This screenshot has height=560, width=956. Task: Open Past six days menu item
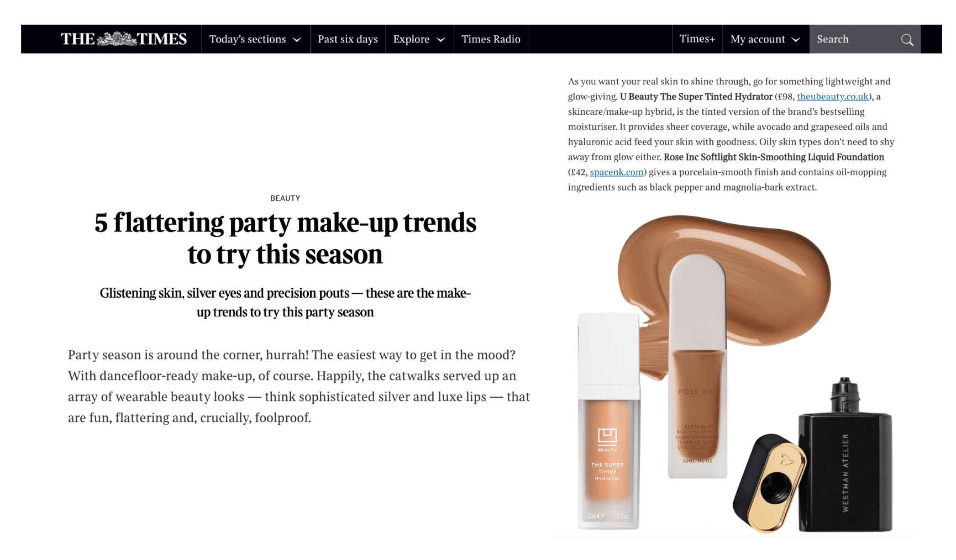[x=348, y=39]
